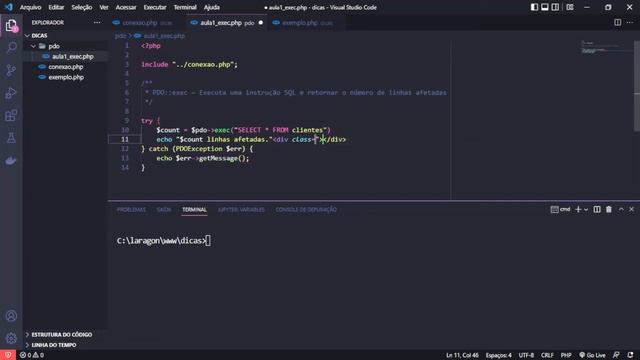Image resolution: width=640 pixels, height=360 pixels.
Task: Go to line via Ln 11, Col 46
Action: click(462, 355)
